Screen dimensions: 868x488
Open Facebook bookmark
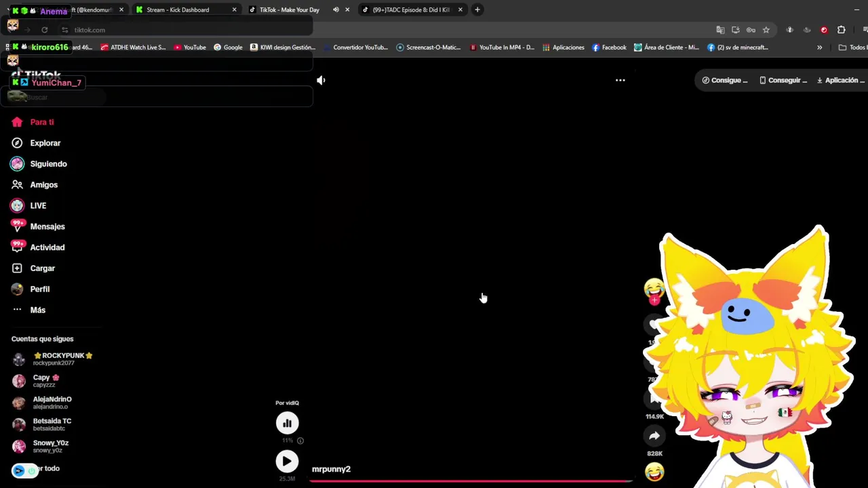[609, 47]
